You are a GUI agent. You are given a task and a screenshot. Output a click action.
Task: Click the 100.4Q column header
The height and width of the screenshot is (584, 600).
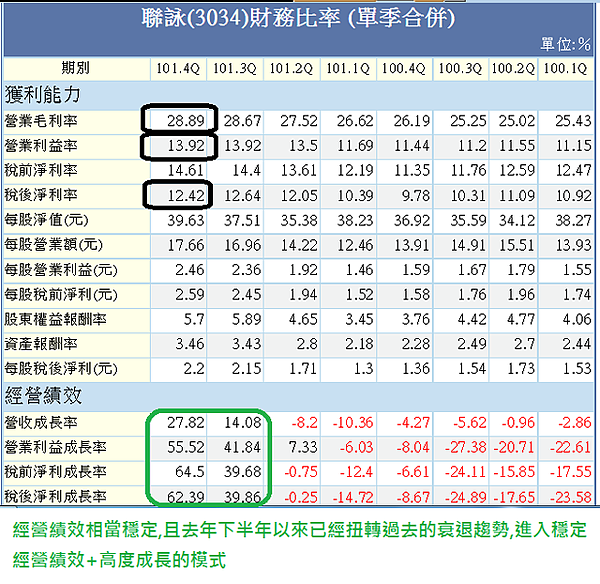[404, 69]
